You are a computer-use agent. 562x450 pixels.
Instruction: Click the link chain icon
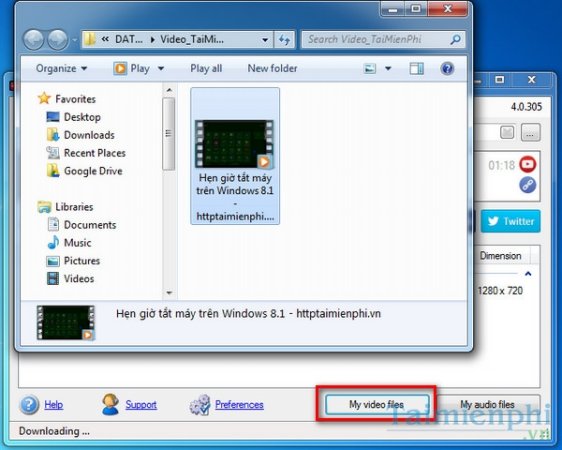528,185
